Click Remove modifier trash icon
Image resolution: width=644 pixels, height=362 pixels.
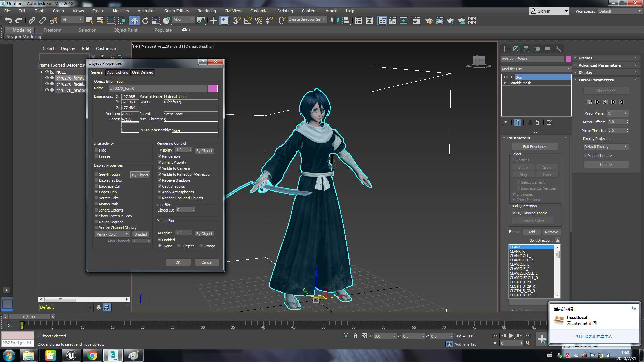tap(537, 123)
